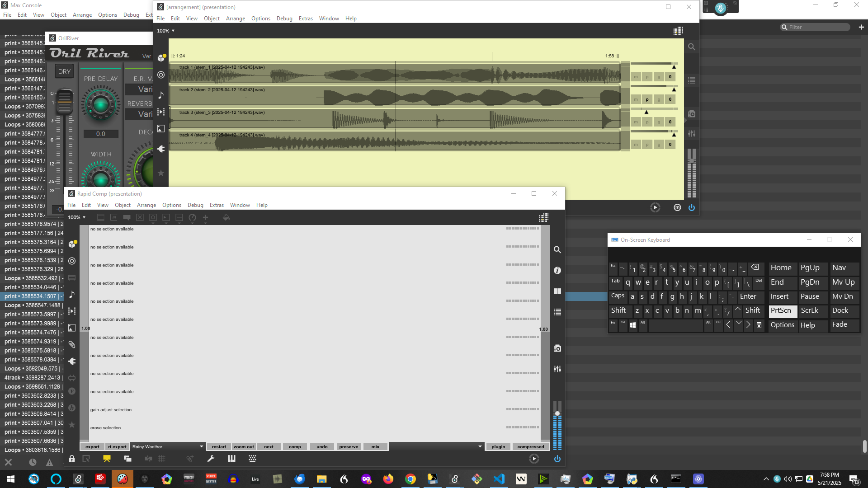Click the zoom out button

point(244,446)
